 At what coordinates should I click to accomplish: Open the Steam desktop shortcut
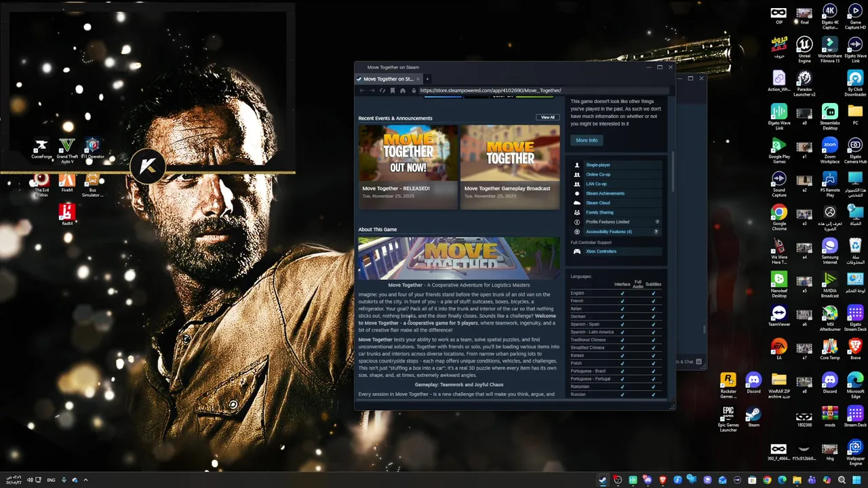tap(753, 416)
